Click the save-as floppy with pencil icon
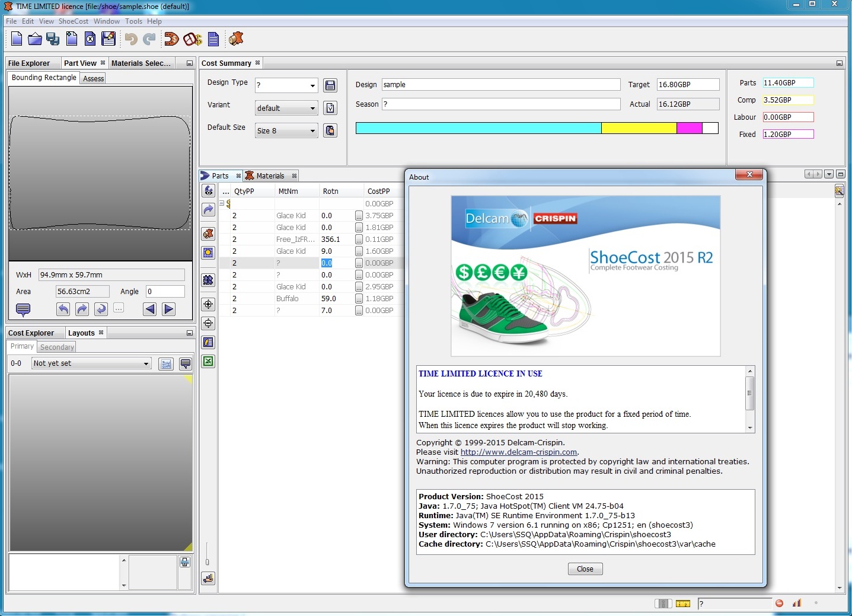This screenshot has width=852, height=616. [109, 39]
